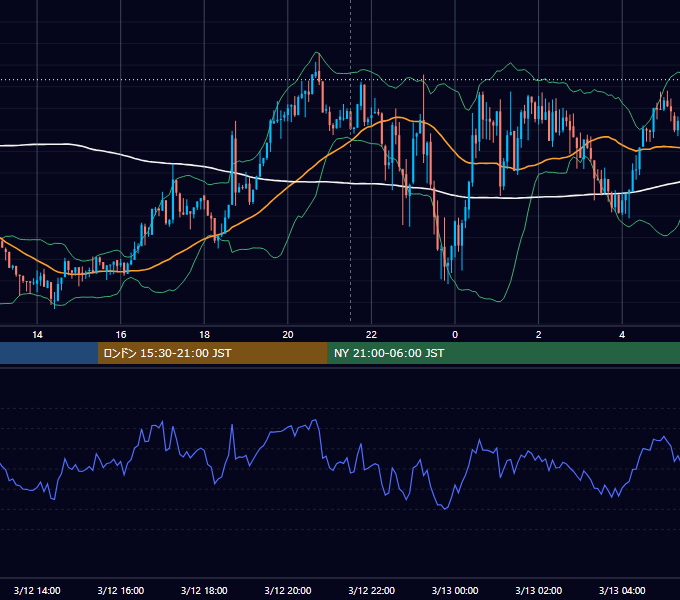Click the '3/12 14:00' date label
This screenshot has height=600, width=680.
(37, 590)
